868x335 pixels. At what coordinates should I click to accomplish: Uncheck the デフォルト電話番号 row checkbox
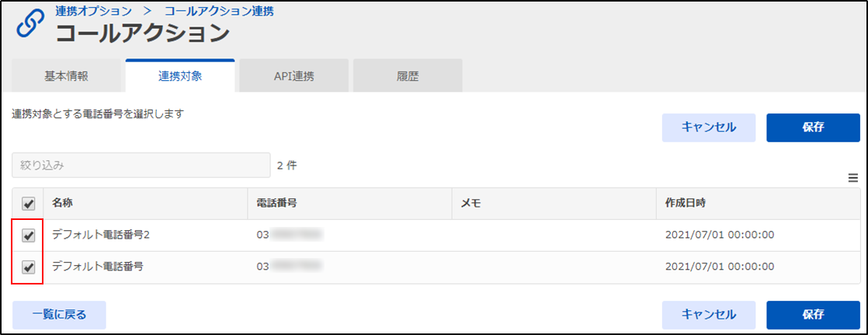click(28, 267)
